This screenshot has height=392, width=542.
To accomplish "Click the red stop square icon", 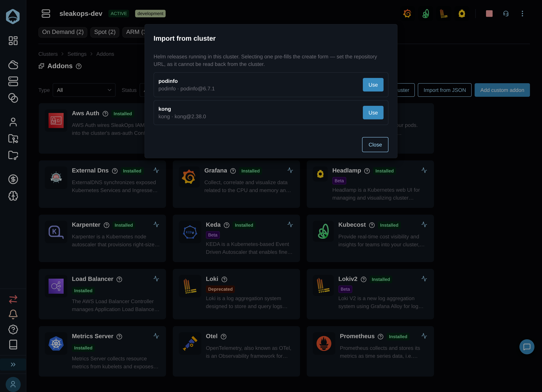I will [x=489, y=14].
